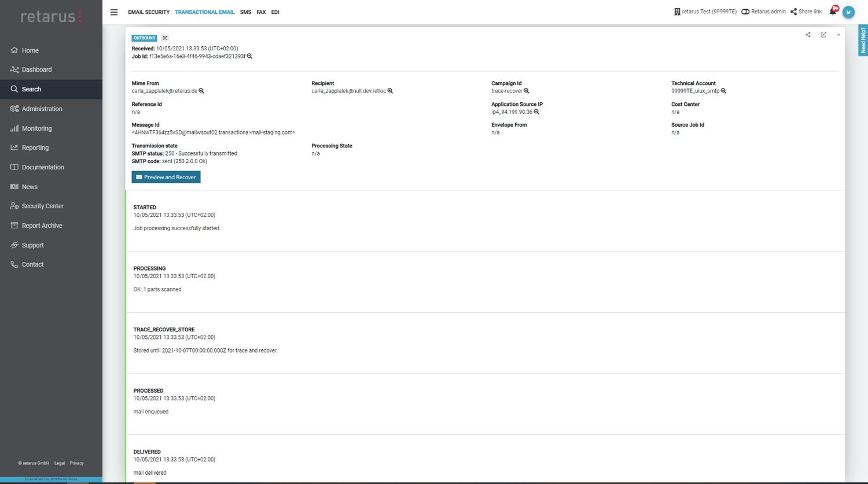This screenshot has height=484, width=868.
Task: Open the Legal footer link
Action: [x=60, y=463]
